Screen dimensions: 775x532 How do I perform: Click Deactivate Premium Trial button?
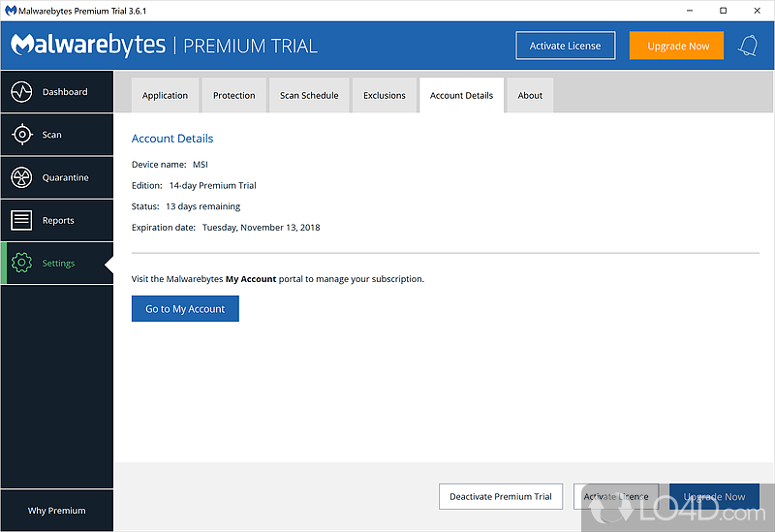[500, 496]
